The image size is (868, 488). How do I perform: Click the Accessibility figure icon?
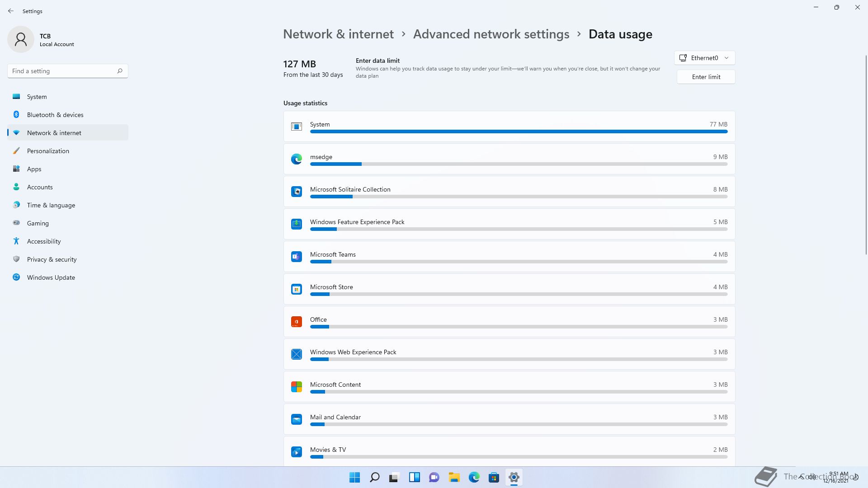click(16, 241)
